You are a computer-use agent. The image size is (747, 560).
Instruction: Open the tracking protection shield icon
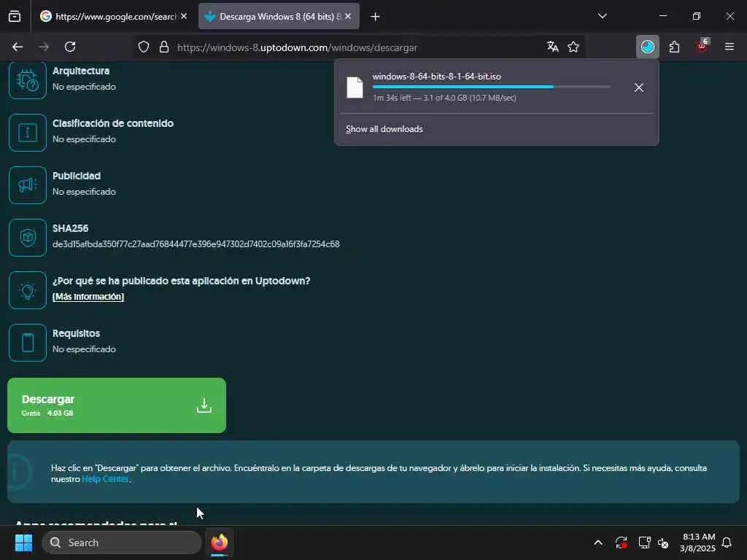pyautogui.click(x=144, y=47)
